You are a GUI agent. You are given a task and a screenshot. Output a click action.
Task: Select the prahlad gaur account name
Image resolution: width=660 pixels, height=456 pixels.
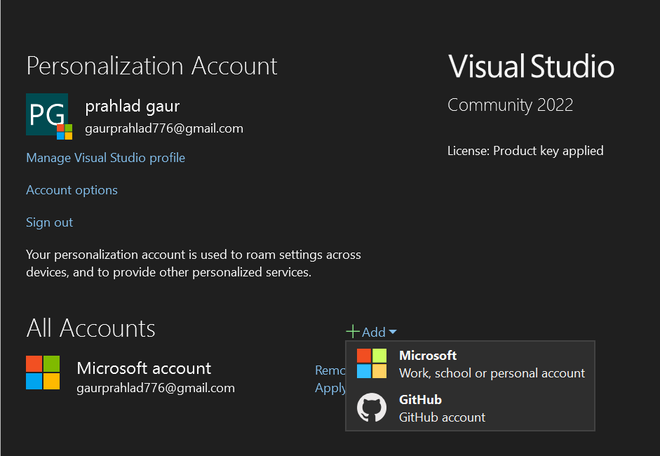click(132, 106)
